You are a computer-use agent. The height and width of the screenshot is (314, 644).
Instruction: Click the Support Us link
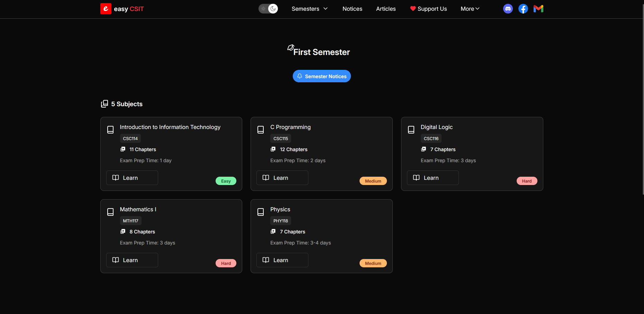428,9
